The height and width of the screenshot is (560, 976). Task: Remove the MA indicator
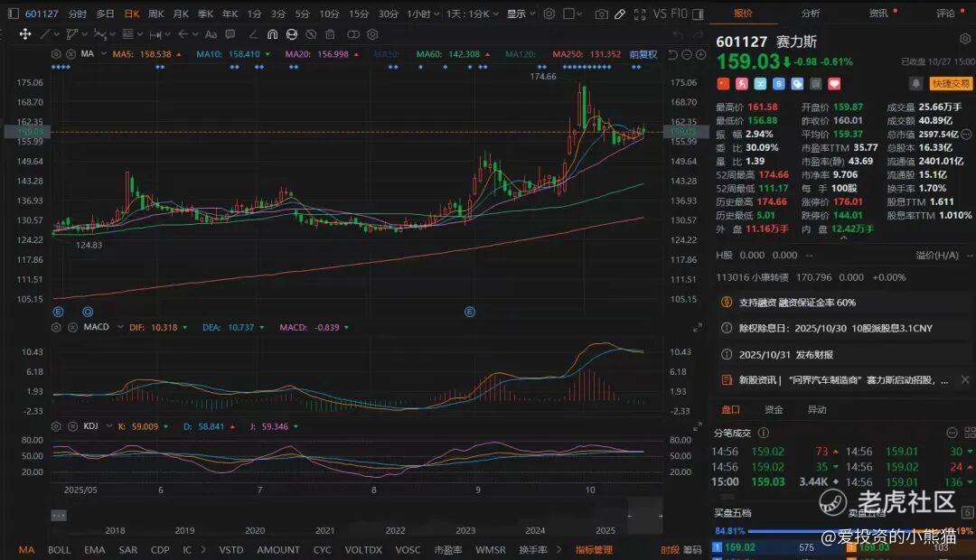pyautogui.click(x=71, y=54)
